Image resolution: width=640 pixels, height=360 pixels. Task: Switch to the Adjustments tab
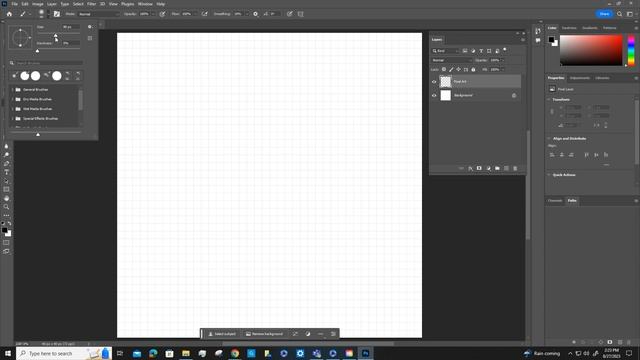pos(580,78)
